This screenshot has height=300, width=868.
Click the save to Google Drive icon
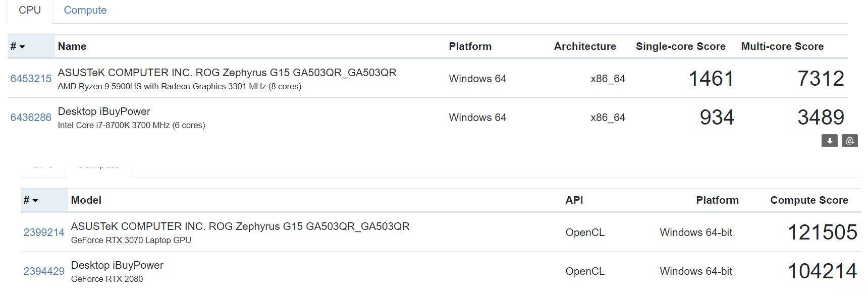(850, 141)
